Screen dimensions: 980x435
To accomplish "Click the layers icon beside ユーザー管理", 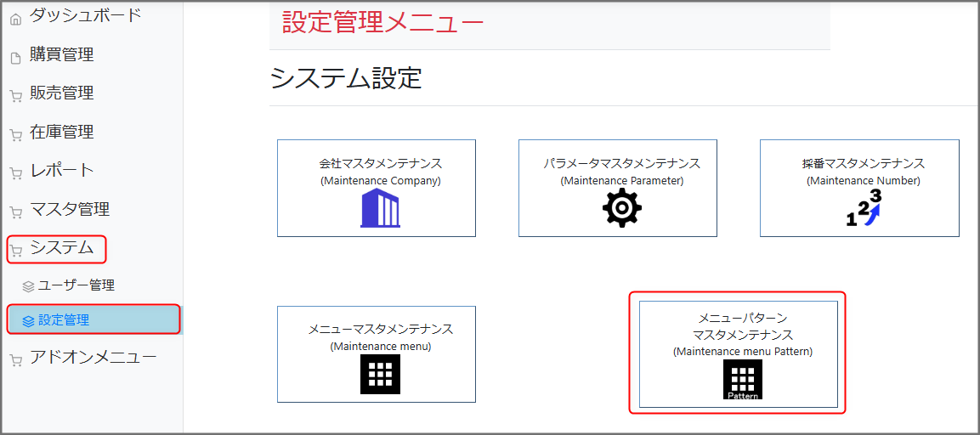I will (29, 286).
